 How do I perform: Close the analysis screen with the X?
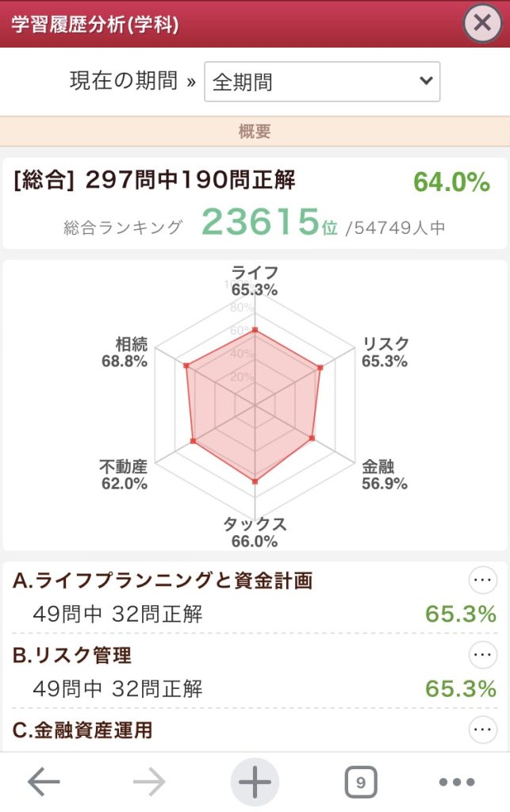(x=482, y=23)
